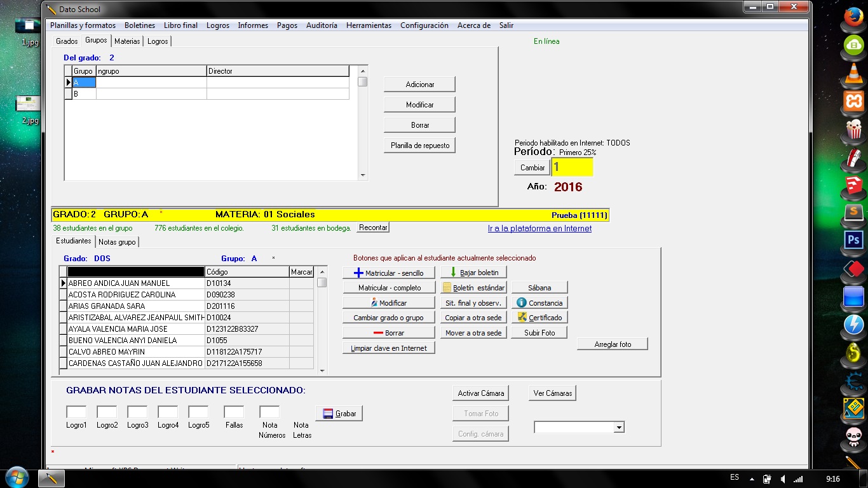Open Photoshop from the right dock

(853, 240)
